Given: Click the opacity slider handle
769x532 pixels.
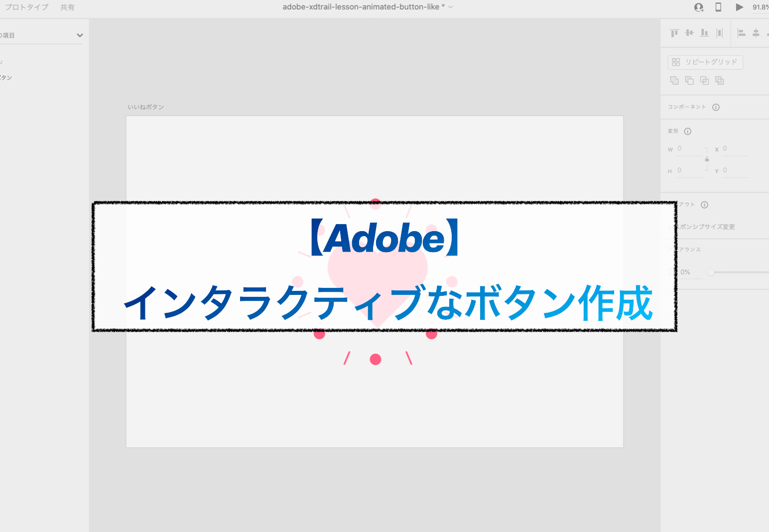Looking at the screenshot, I should [x=711, y=272].
